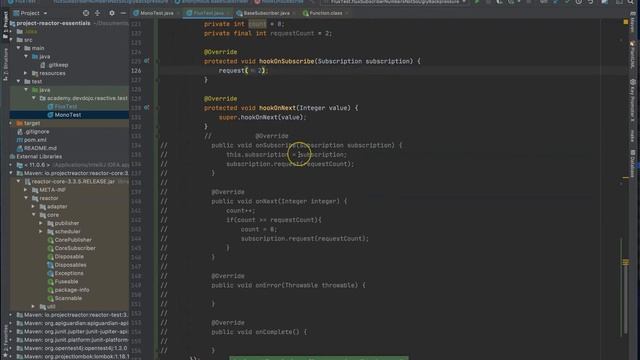Image resolution: width=640 pixels, height=360 pixels.
Task: Click the green Run icon in top toolbar
Action: 476,2
